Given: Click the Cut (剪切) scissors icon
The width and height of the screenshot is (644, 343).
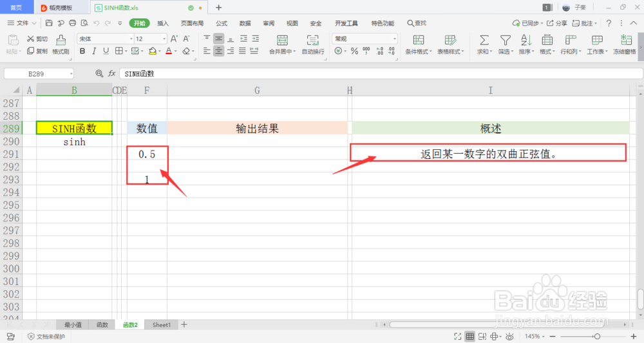Looking at the screenshot, I should [30, 39].
